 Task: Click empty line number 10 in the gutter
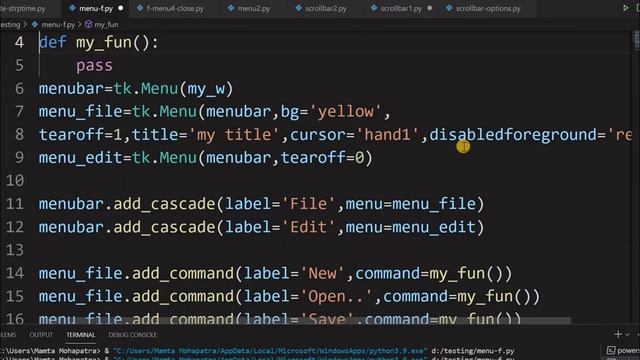click(x=15, y=180)
